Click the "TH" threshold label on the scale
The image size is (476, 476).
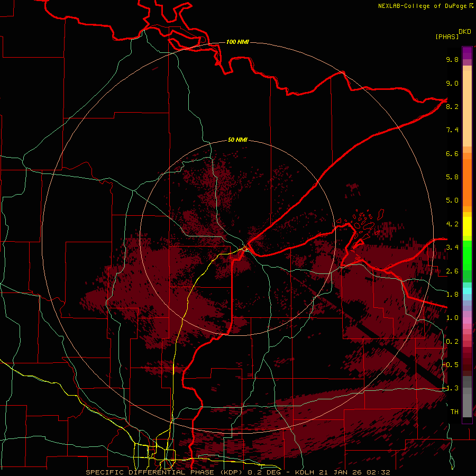[454, 412]
